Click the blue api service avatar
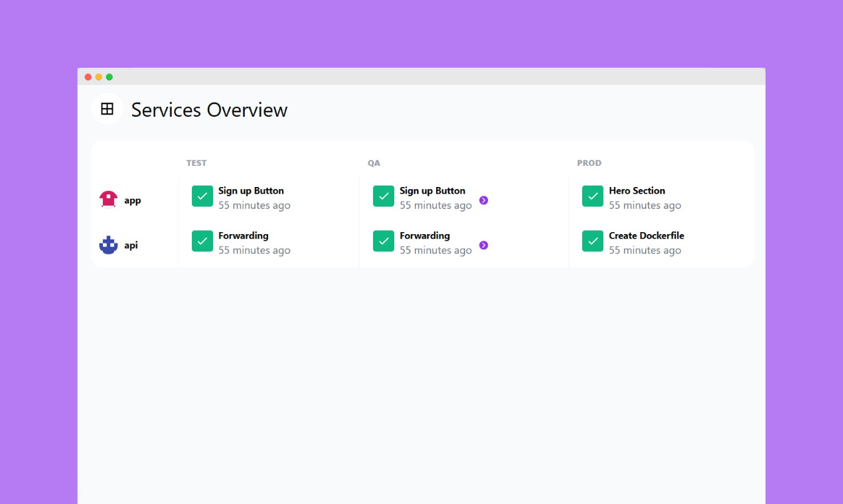Viewport: 843px width, 504px height. [x=108, y=245]
